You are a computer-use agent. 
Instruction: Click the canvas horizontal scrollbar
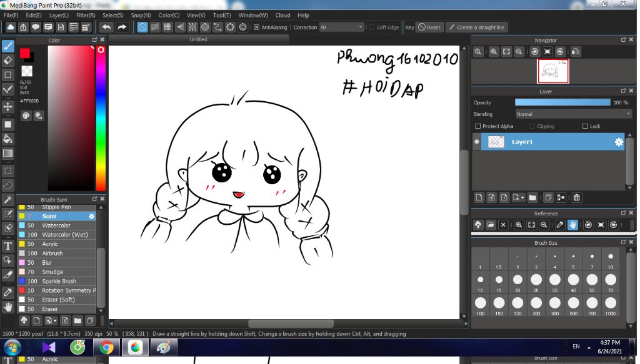[291, 323]
